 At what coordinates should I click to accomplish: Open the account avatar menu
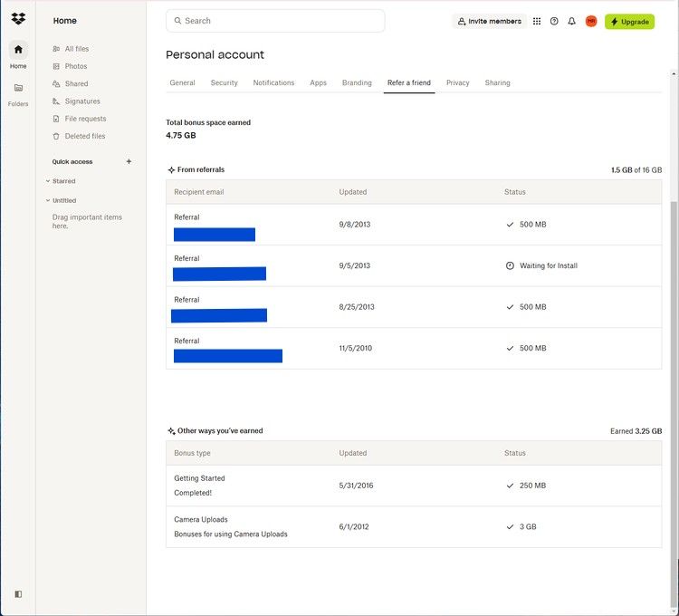coord(591,21)
